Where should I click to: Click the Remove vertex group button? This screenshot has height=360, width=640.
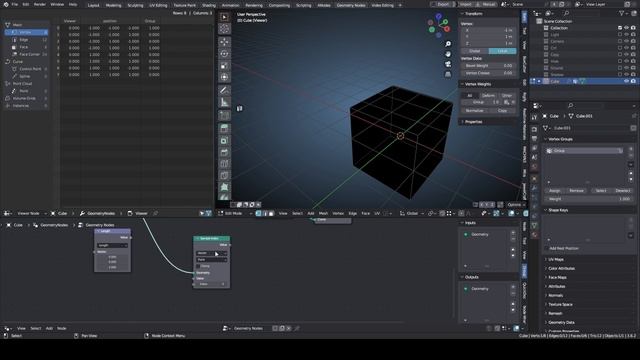[576, 191]
